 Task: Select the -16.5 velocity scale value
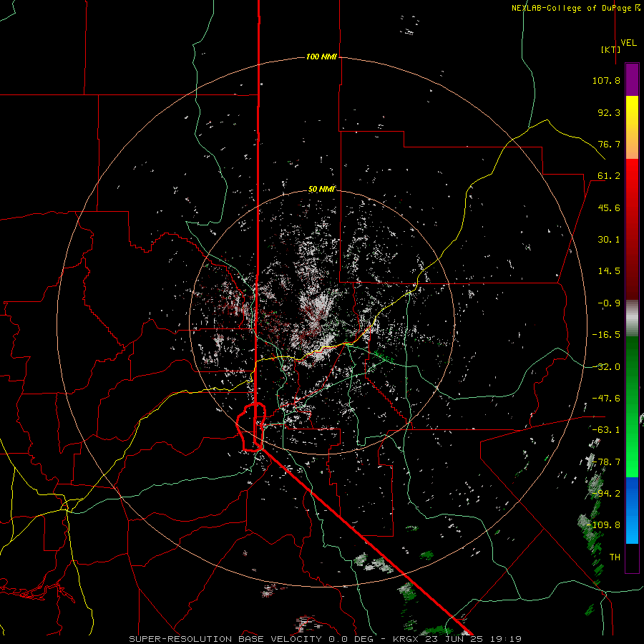(x=606, y=335)
